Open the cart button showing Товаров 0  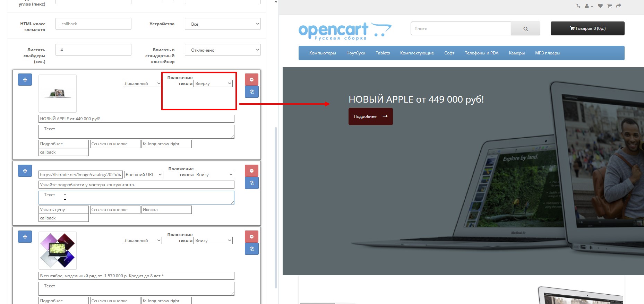click(587, 28)
